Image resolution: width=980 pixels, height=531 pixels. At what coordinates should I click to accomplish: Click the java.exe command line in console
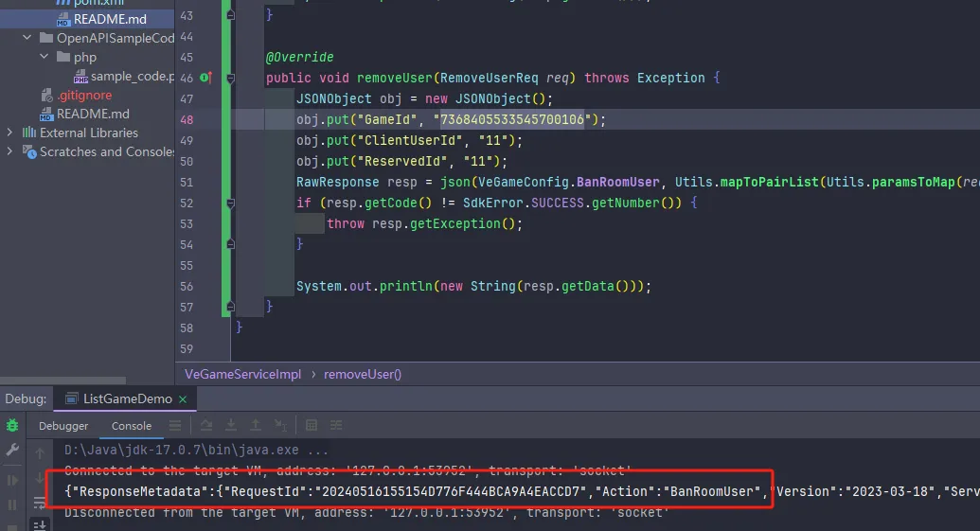[196, 450]
